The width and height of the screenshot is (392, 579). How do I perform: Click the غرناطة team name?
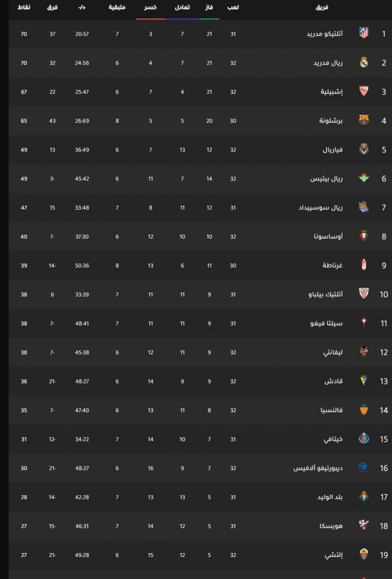pyautogui.click(x=333, y=266)
